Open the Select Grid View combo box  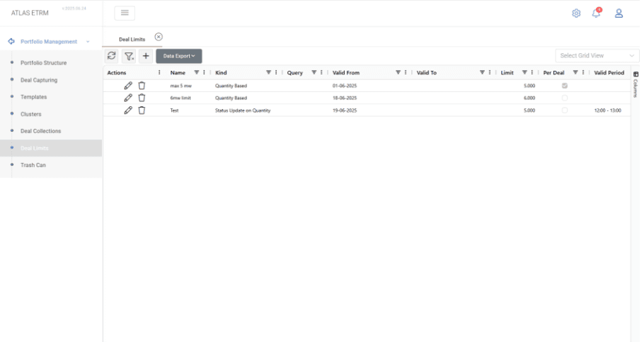click(x=597, y=56)
